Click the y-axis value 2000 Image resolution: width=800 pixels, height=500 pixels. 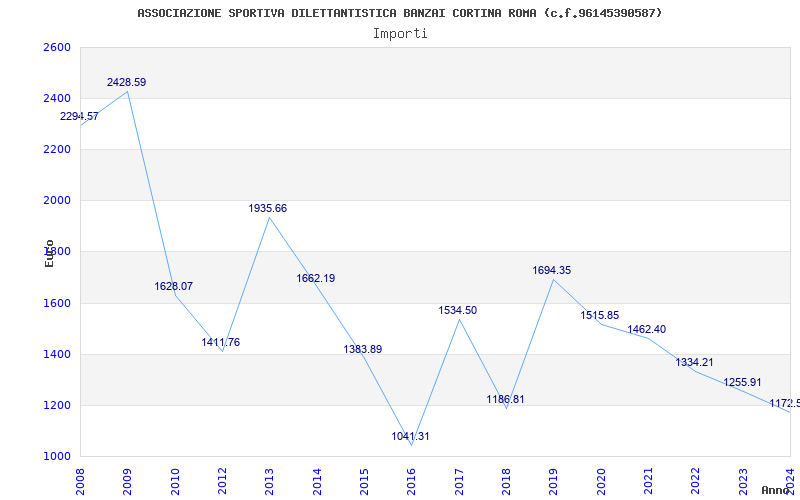click(x=55, y=201)
